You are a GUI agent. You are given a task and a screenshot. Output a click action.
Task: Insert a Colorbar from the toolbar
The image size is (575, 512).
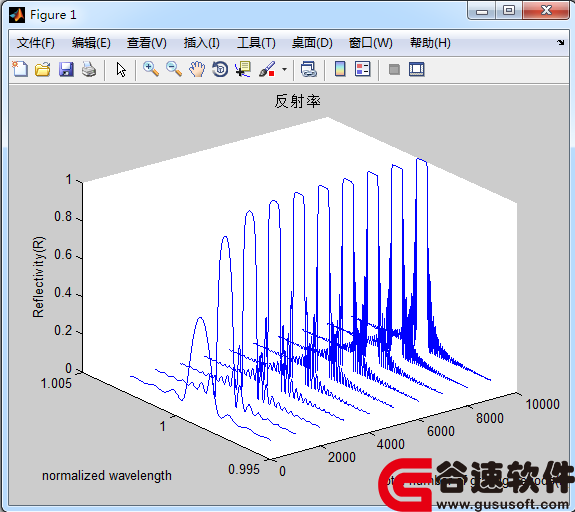tap(340, 69)
